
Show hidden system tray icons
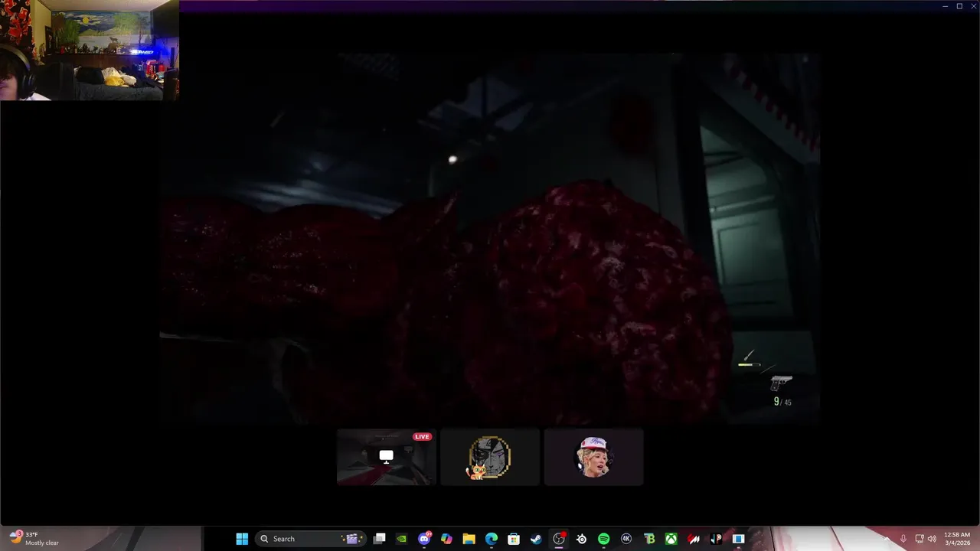click(887, 539)
